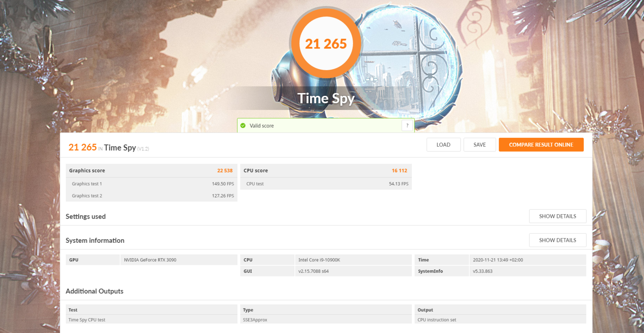Screen dimensions: 644x333
Task: Select the CPU score value 16 112
Action: (x=399, y=171)
